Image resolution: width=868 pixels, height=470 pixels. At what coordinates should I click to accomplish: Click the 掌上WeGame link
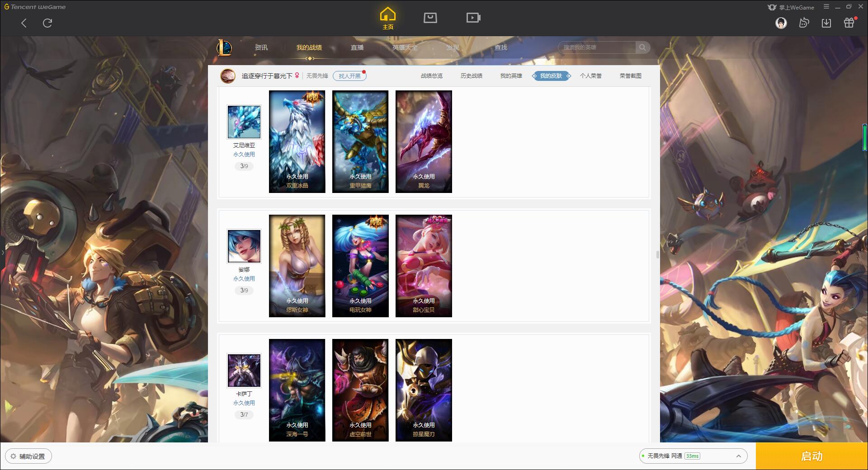coord(791,7)
